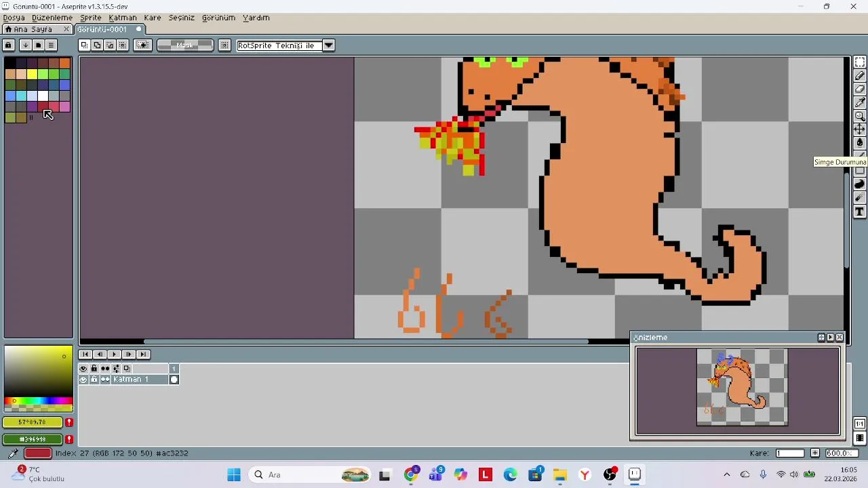Viewport: 868px width, 488px height.
Task: Select the Text tool
Action: (860, 211)
